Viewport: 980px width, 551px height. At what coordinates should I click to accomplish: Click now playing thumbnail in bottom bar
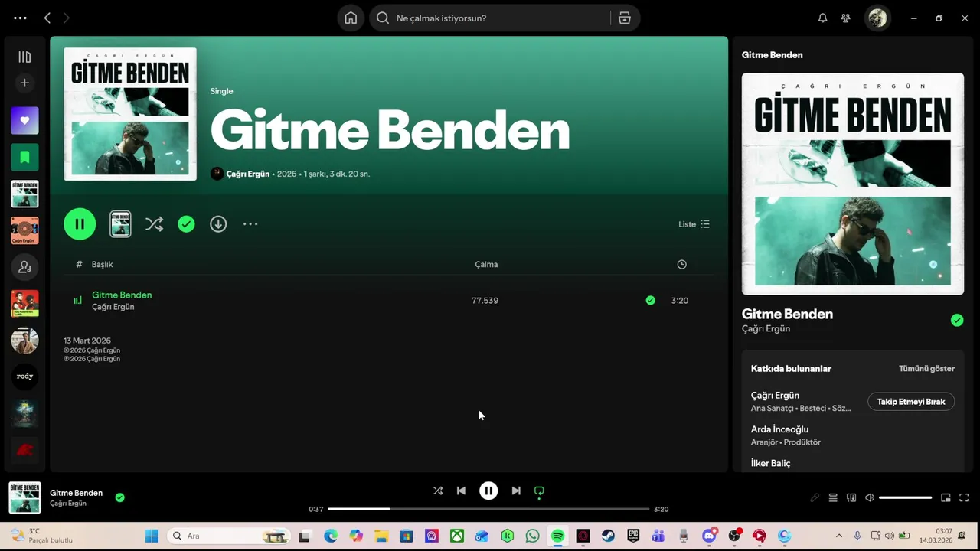coord(24,497)
